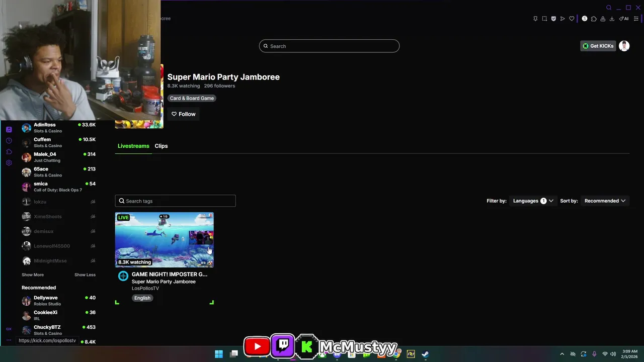Open Cuffem channel in sidebar
Image resolution: width=644 pixels, height=362 pixels.
coord(58,142)
